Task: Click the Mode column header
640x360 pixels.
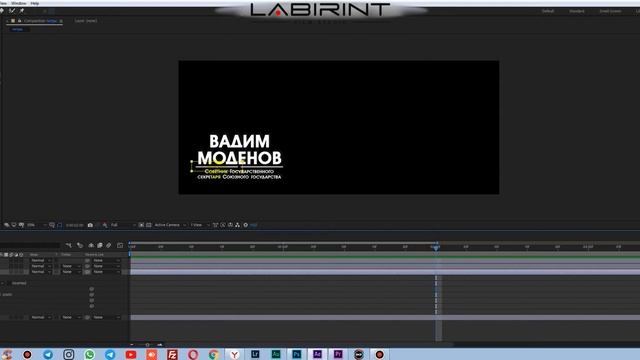Action: point(34,255)
